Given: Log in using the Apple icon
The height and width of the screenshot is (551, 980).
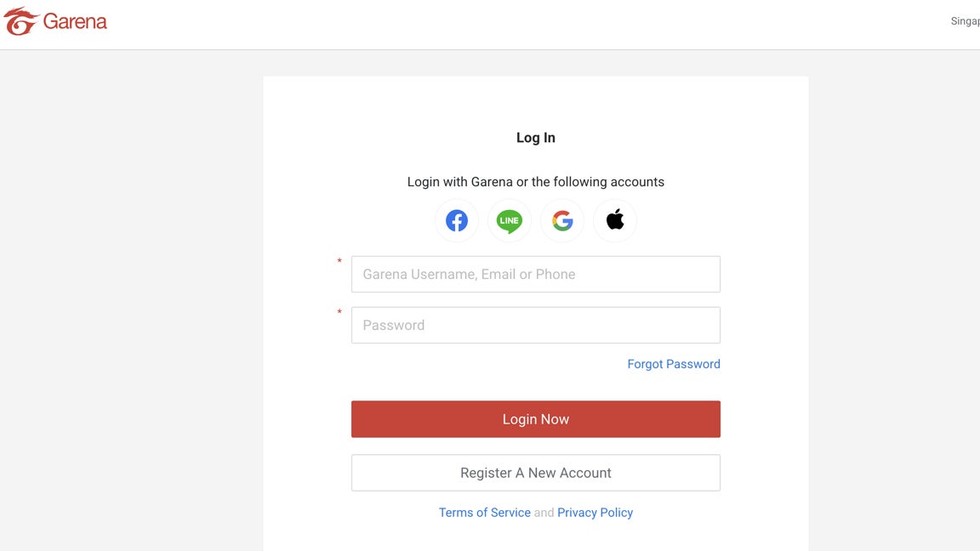Looking at the screenshot, I should click(615, 221).
